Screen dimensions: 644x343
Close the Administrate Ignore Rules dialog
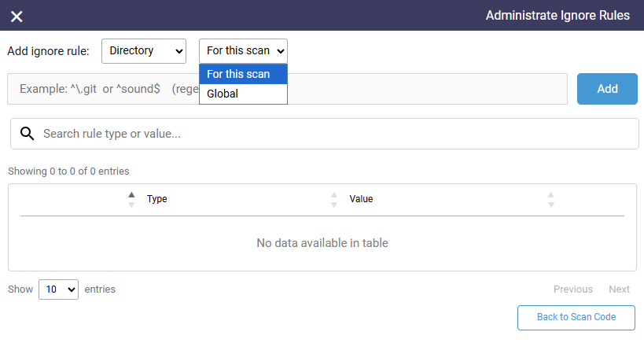coord(17,17)
